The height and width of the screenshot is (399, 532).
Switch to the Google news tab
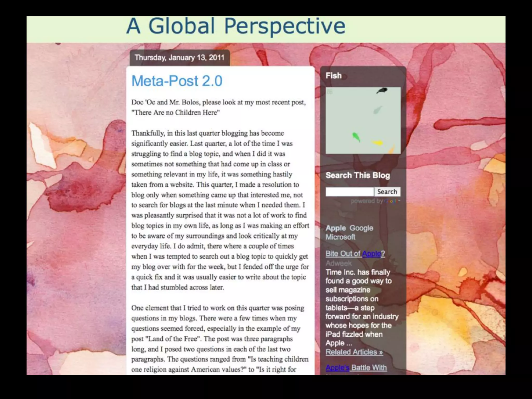click(361, 228)
